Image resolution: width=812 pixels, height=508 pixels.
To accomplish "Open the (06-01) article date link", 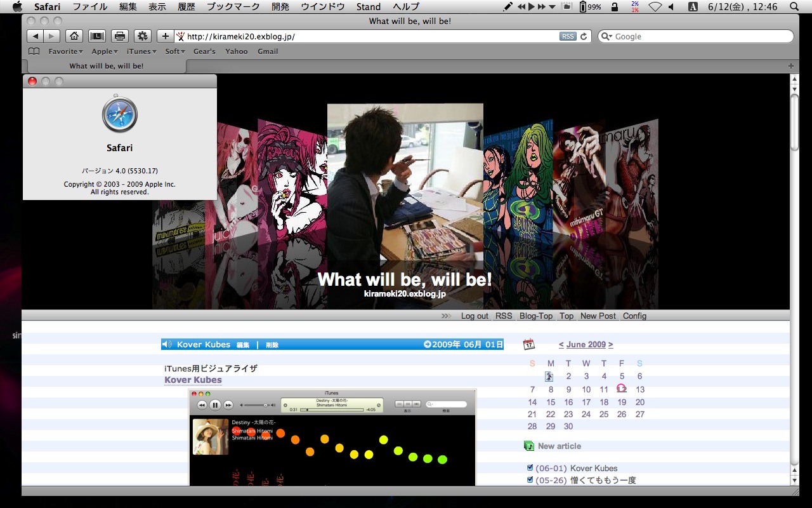I will tap(551, 468).
